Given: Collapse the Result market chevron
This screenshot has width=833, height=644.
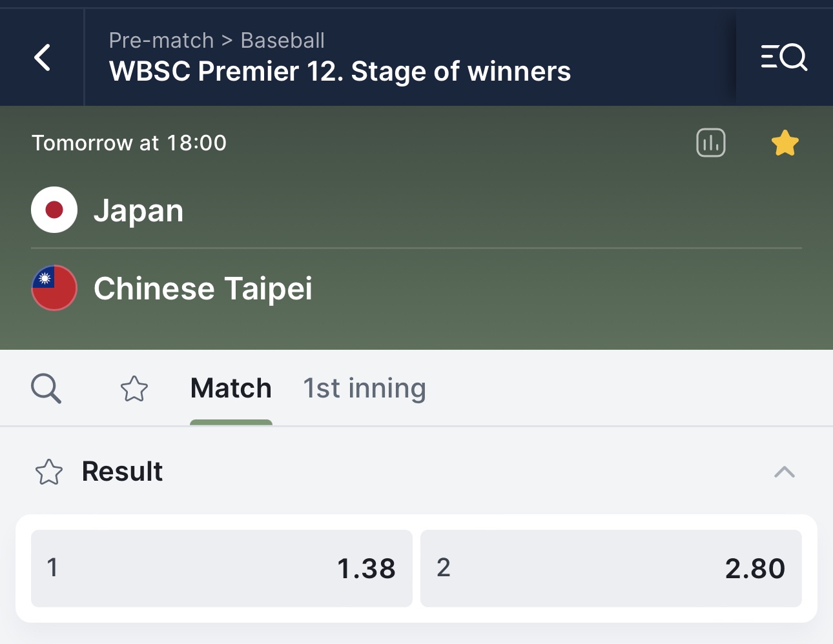Looking at the screenshot, I should (x=784, y=472).
